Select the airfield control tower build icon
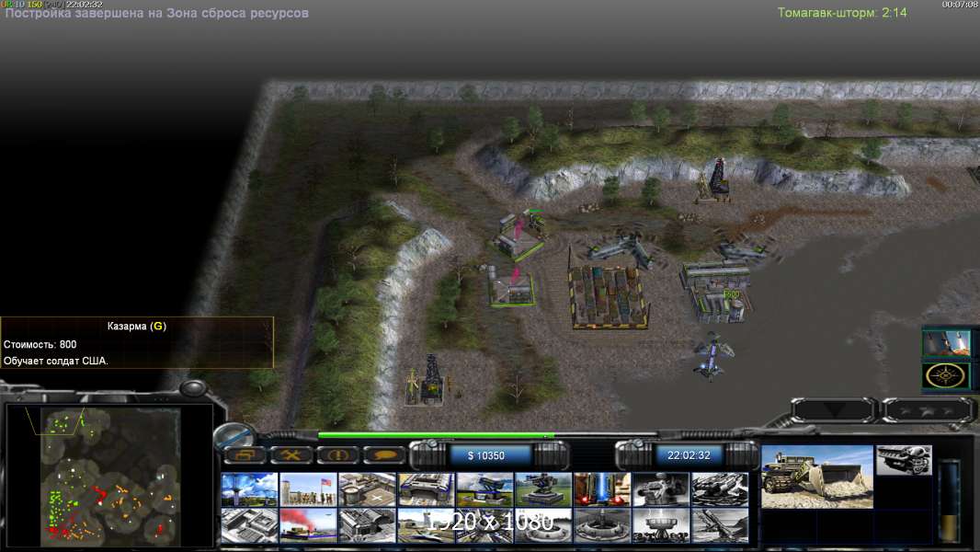The height and width of the screenshot is (552, 980). tap(426, 525)
